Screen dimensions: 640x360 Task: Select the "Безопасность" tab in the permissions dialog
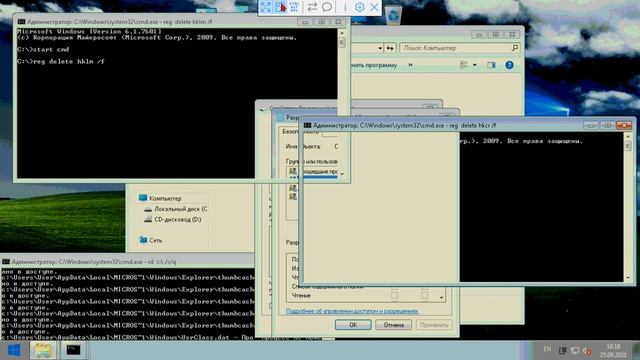pos(300,132)
